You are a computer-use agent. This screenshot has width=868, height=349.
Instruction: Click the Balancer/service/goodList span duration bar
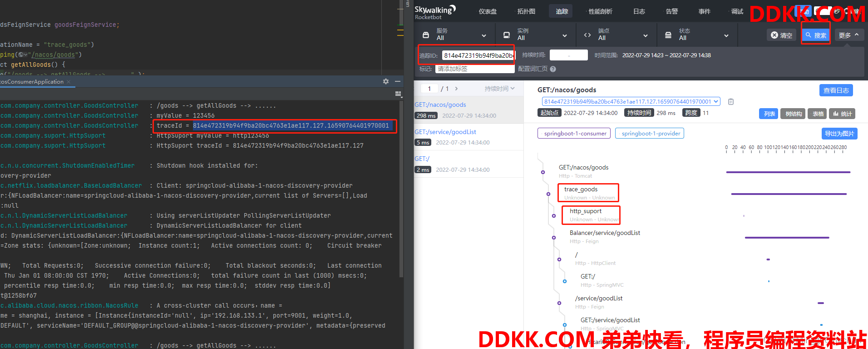pos(787,238)
